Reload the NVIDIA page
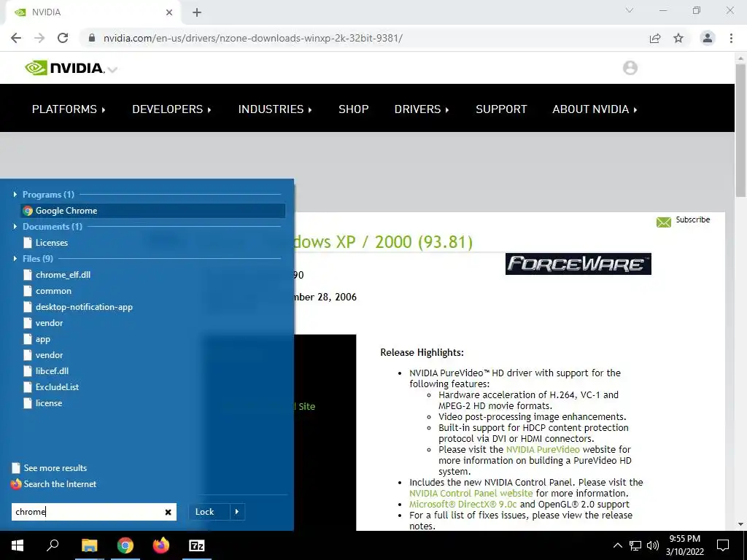The height and width of the screenshot is (560, 747). 63,38
